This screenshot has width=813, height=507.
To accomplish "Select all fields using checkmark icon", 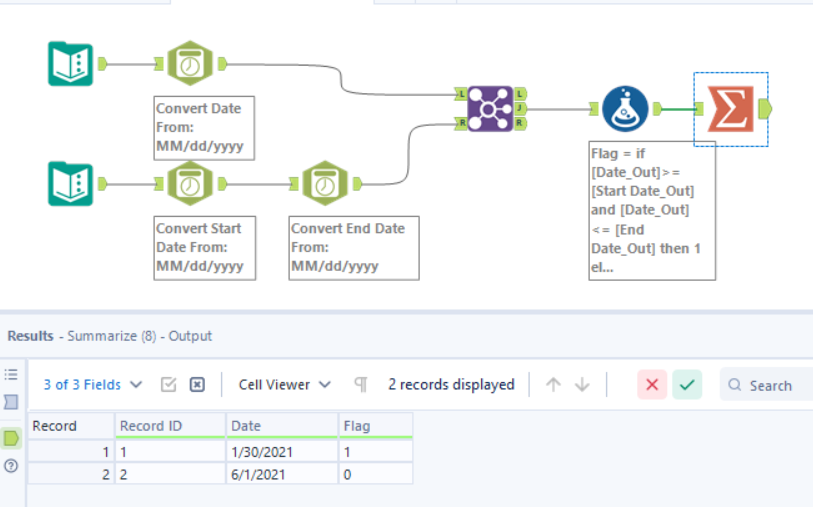I will coord(169,385).
